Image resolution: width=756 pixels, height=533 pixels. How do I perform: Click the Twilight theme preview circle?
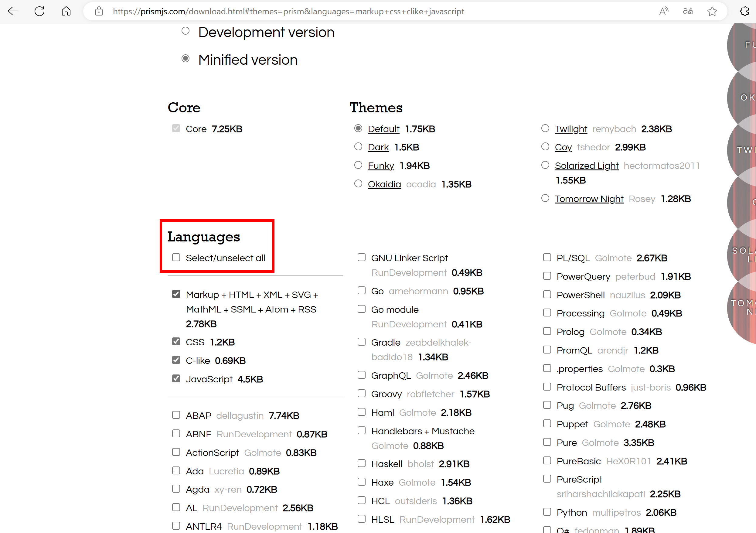pos(745,149)
